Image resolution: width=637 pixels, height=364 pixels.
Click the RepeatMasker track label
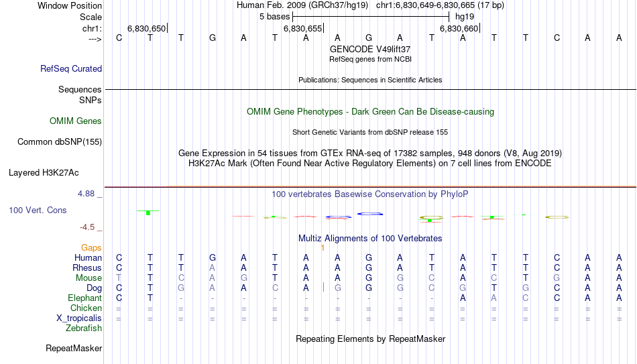[74, 349]
